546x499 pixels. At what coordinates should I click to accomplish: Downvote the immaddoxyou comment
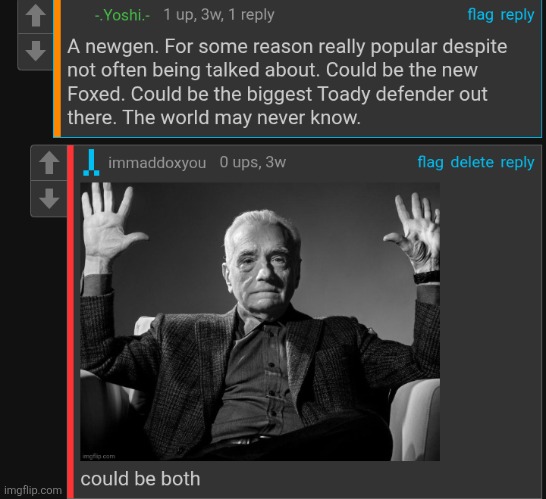click(49, 198)
